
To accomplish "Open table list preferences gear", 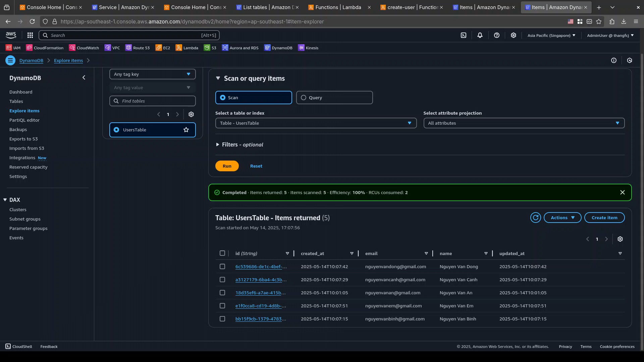I will (191, 114).
